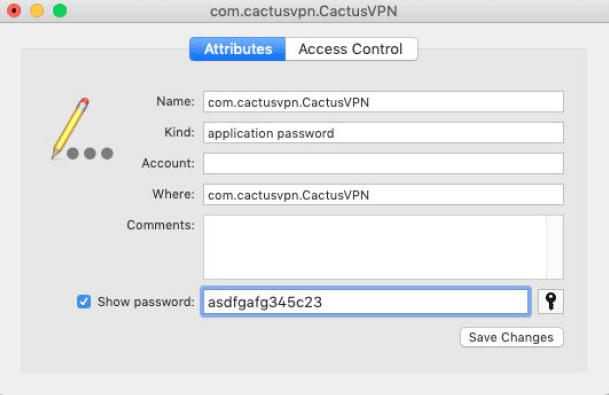This screenshot has height=395, width=609.
Task: Click the password field showing asdfgafg345c23
Action: [365, 302]
